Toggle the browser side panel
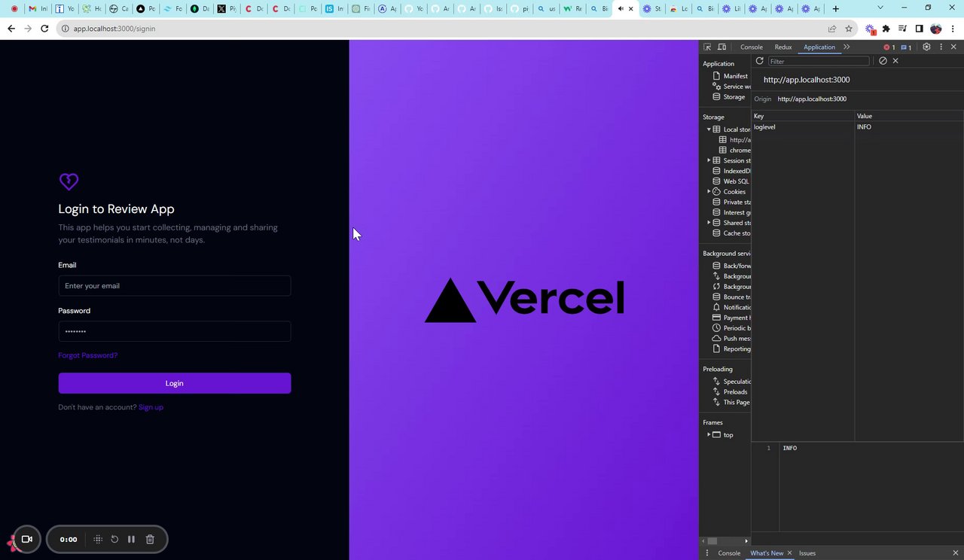Viewport: 964px width, 560px height. 919,29
